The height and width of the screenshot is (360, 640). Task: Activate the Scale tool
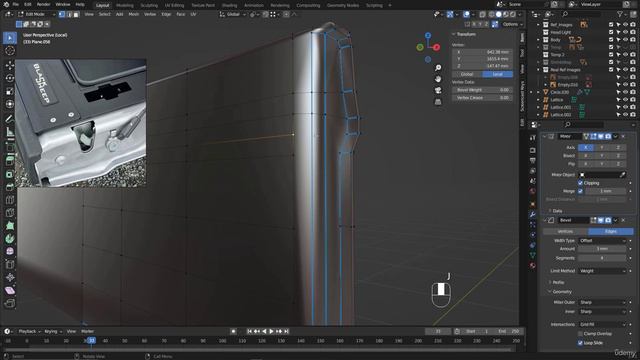point(10,91)
